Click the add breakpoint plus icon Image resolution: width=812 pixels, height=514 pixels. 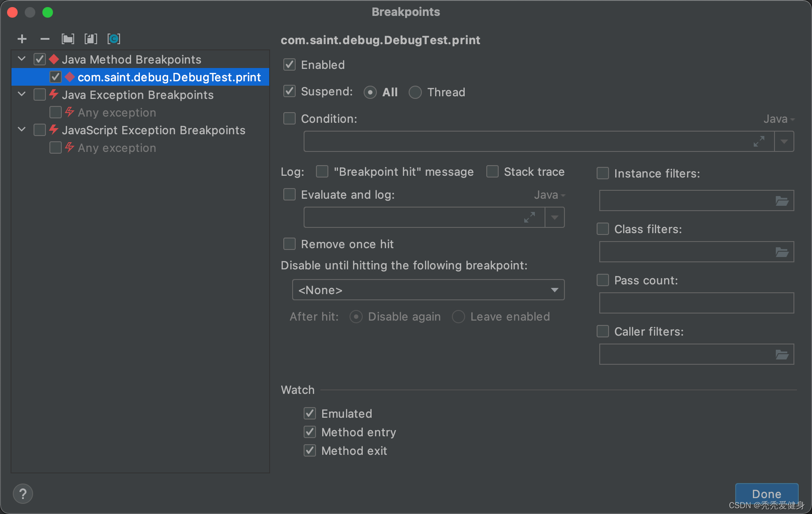[22, 39]
